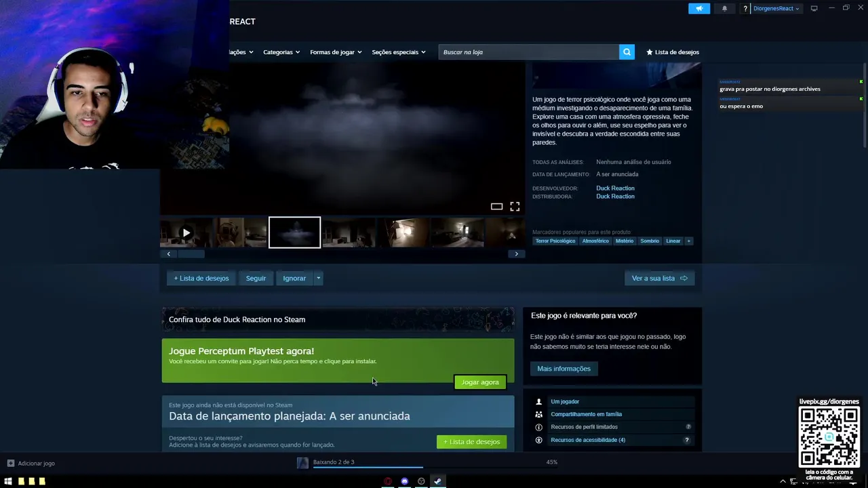Play the trailer video thumbnail
Screen dimensions: 868x488
point(186,232)
